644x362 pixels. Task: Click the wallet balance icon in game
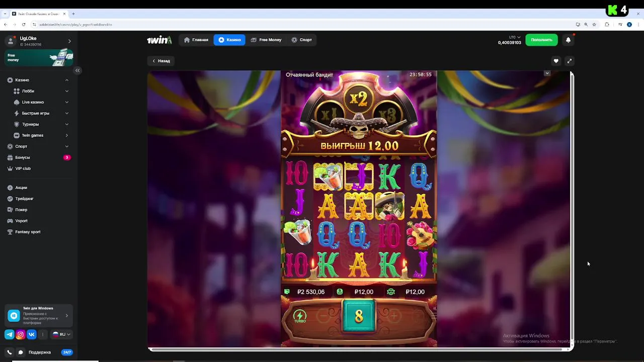(287, 292)
